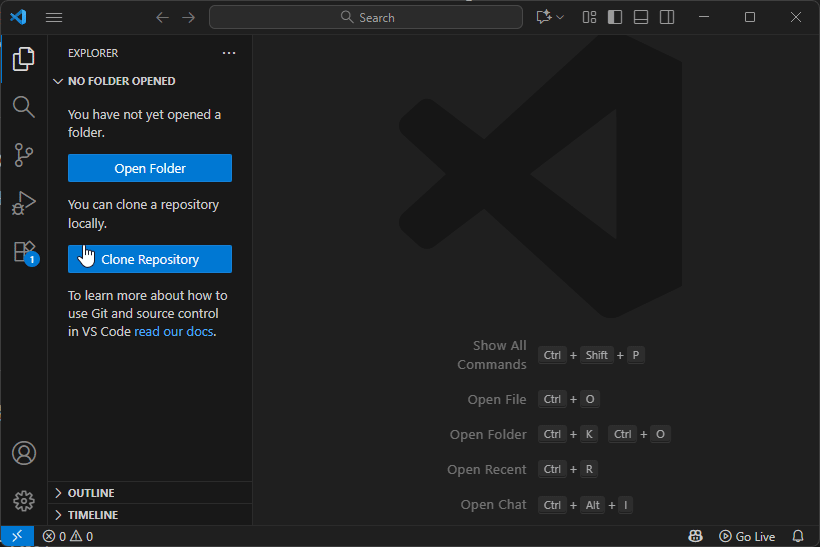This screenshot has width=820, height=547.
Task: Open the chat dropdown chevron in title bar
Action: click(x=560, y=17)
